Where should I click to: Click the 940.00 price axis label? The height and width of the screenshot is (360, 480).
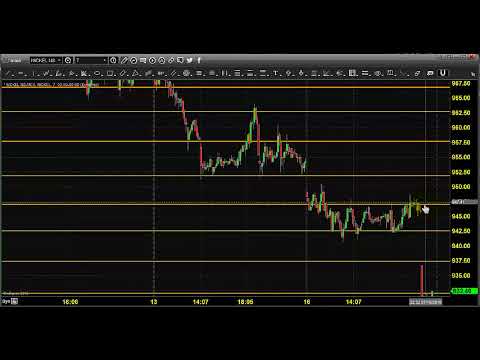pyautogui.click(x=461, y=246)
